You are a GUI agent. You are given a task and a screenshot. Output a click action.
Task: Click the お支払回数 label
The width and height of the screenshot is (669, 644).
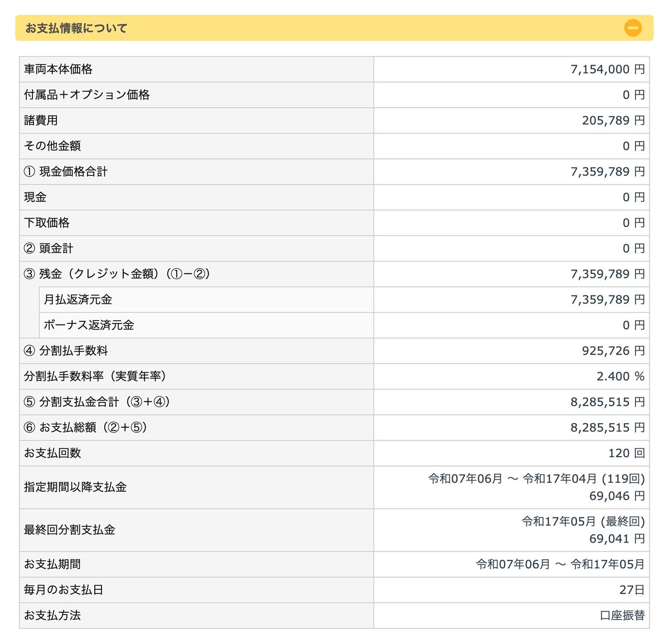(52, 453)
